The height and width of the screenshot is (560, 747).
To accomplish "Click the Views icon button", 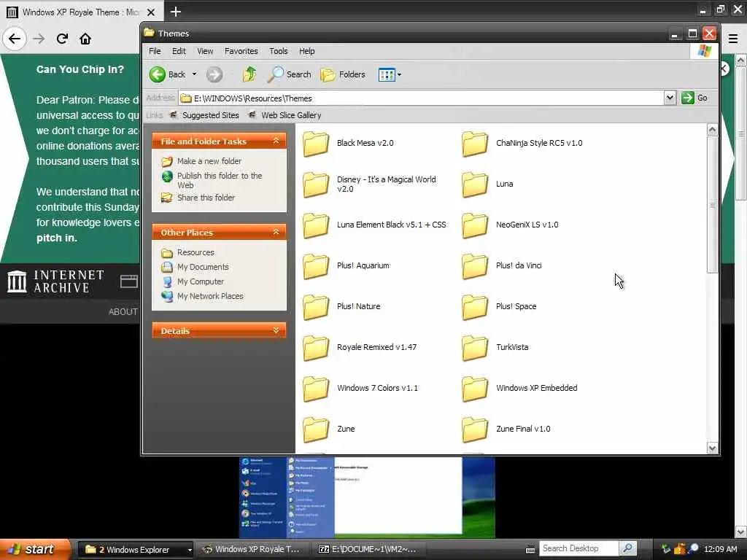I will [387, 75].
